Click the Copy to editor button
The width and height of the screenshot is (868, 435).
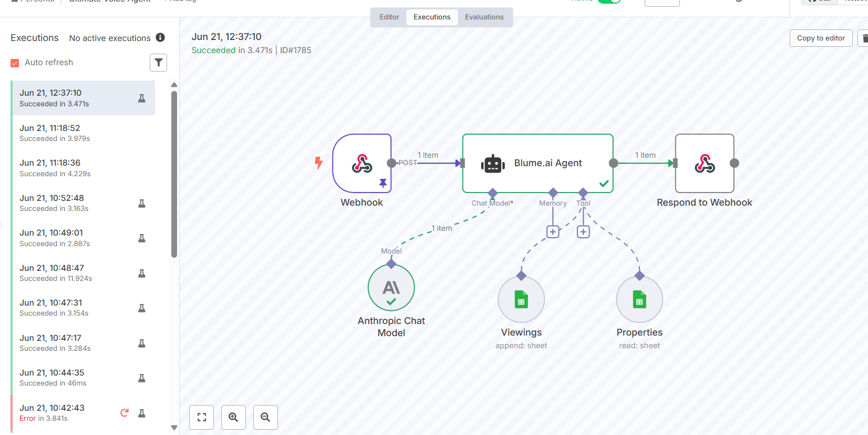(x=821, y=38)
